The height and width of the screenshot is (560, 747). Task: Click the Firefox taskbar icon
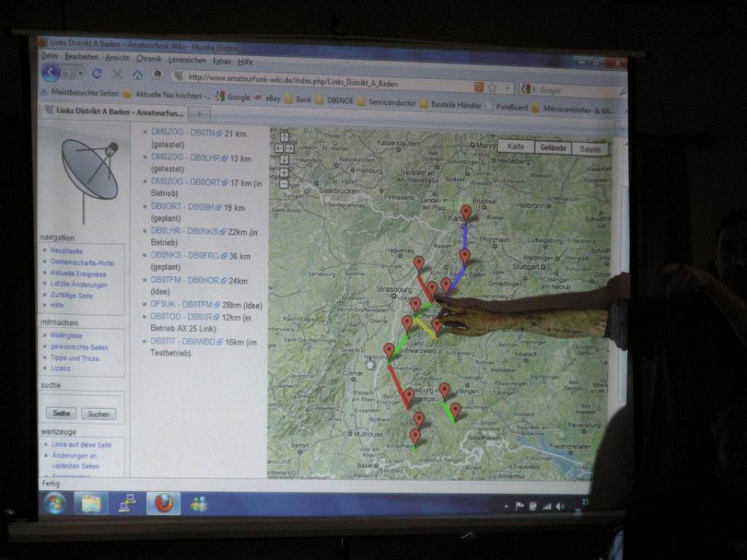click(x=163, y=503)
